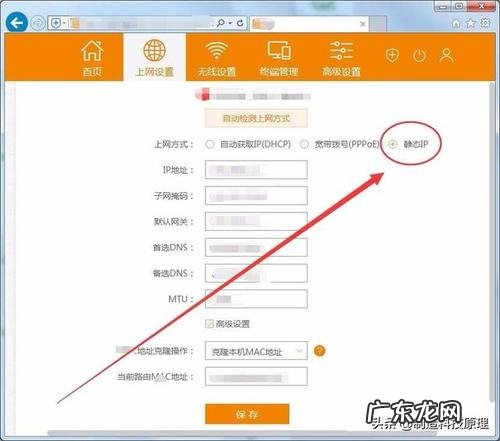Open browser tools gear icon
The height and width of the screenshot is (441, 500).
[486, 23]
